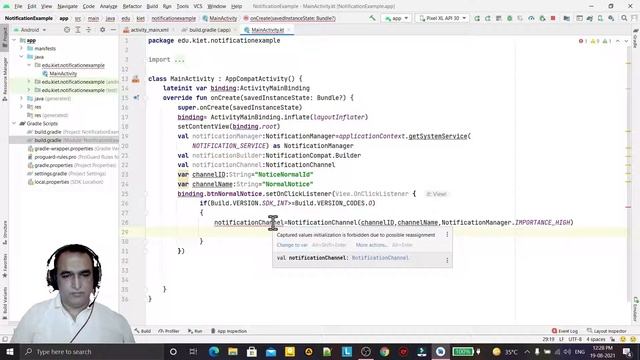
Task: Jump to next highlighted error arrow
Action: pos(626,41)
